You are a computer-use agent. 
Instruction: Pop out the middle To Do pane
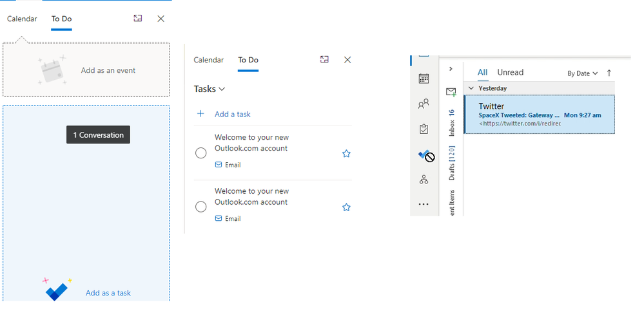[324, 59]
